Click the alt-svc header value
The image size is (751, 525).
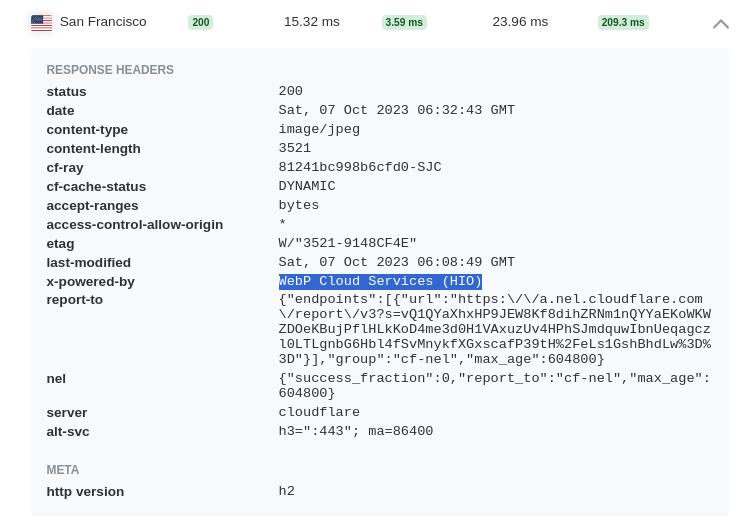click(x=356, y=431)
